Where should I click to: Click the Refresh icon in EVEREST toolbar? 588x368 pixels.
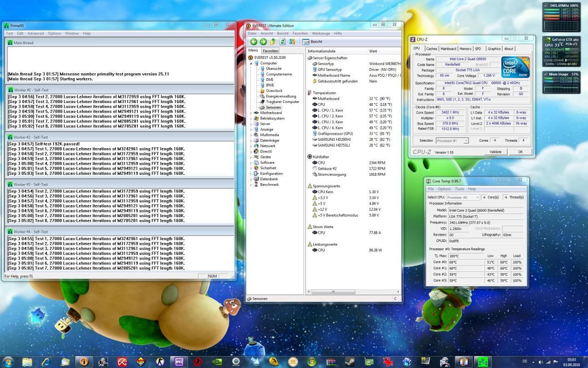pyautogui.click(x=283, y=41)
